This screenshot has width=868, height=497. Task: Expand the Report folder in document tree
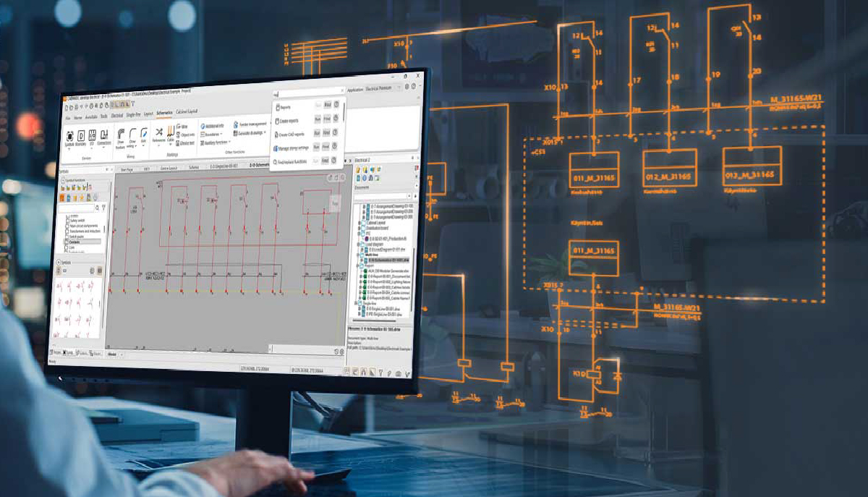[358, 266]
